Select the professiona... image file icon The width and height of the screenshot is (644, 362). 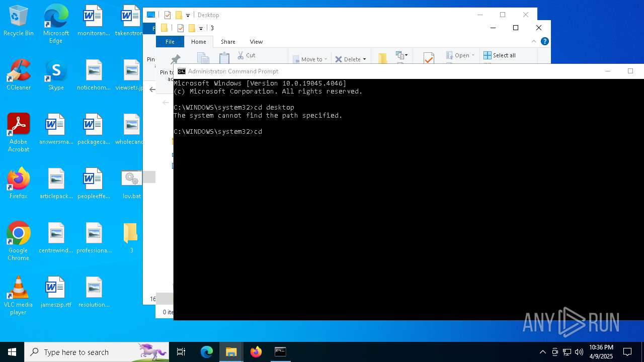(94, 238)
